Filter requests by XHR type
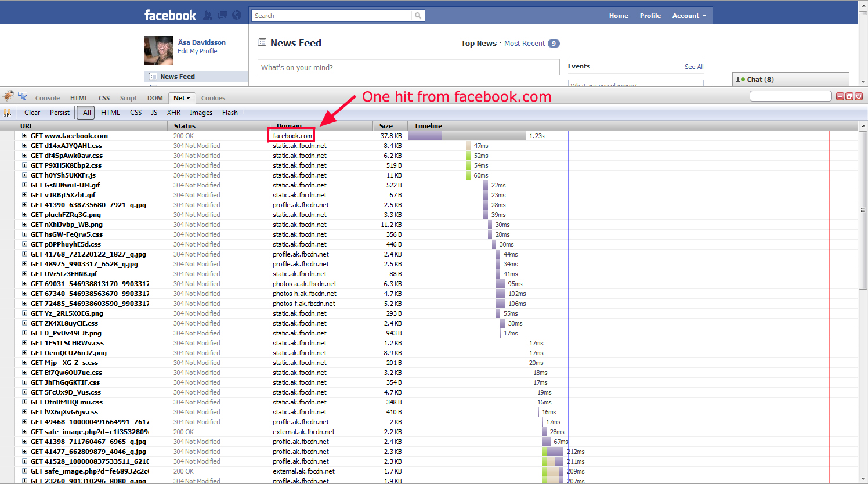Screen dimensions: 868x484 [x=173, y=113]
